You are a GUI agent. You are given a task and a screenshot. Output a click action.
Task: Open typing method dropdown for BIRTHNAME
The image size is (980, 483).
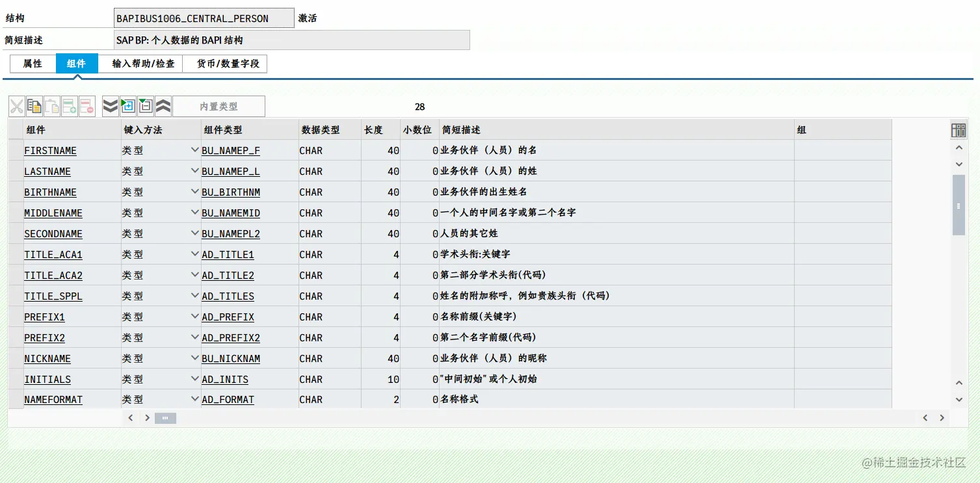(x=194, y=192)
